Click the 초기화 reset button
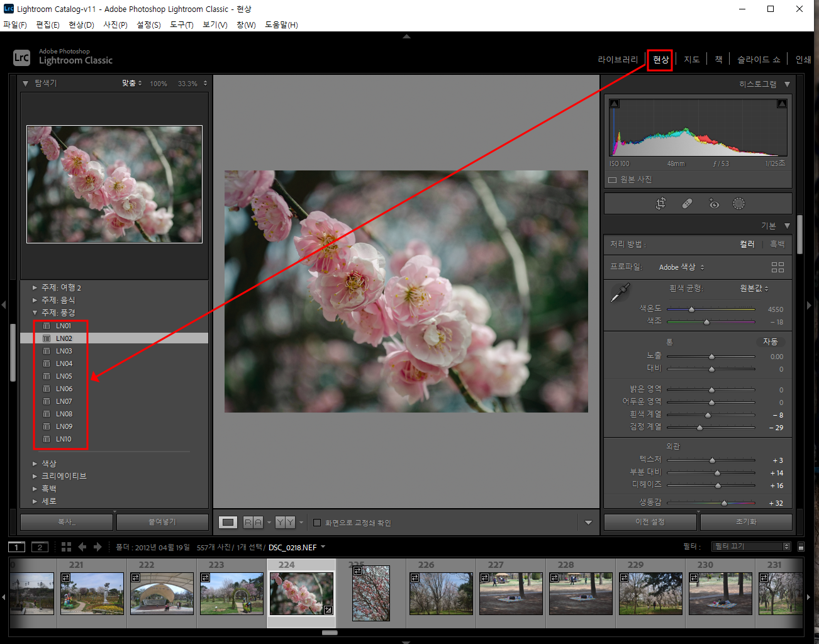819x644 pixels. click(746, 522)
